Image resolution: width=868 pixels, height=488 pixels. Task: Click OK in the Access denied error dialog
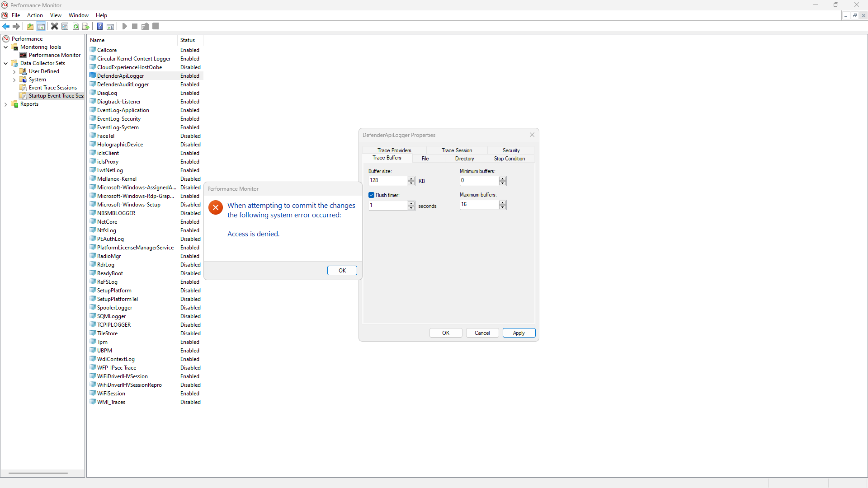click(342, 270)
